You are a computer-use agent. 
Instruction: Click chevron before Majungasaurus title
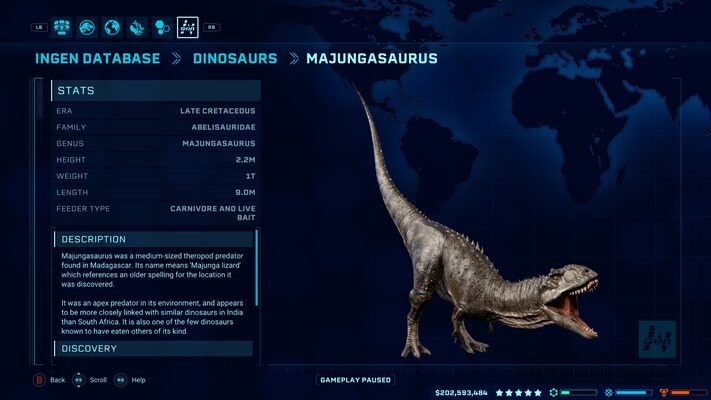tap(294, 59)
